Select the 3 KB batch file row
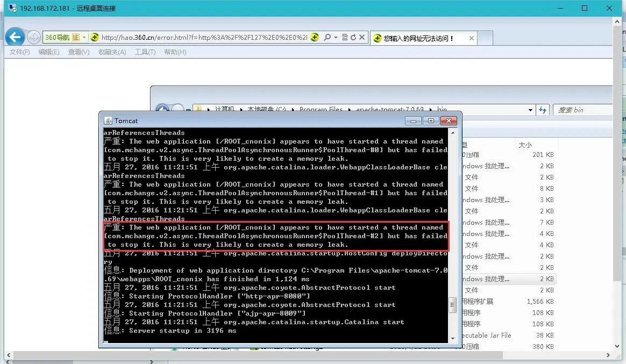This screenshot has width=626, height=364. 509,200
